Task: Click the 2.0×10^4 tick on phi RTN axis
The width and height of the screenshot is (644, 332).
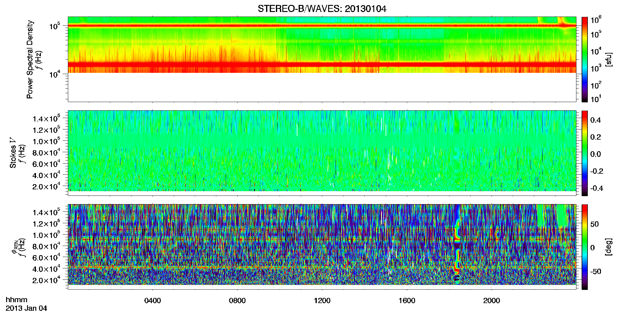Action: tap(46, 280)
